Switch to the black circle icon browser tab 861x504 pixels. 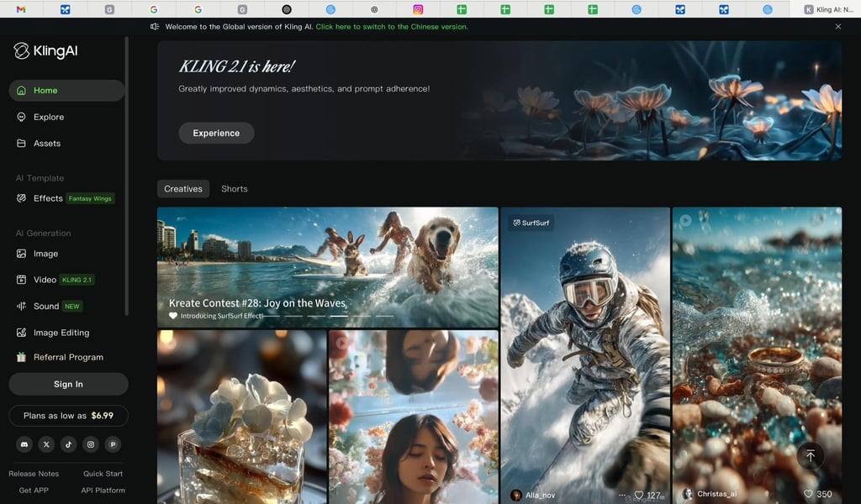[287, 9]
